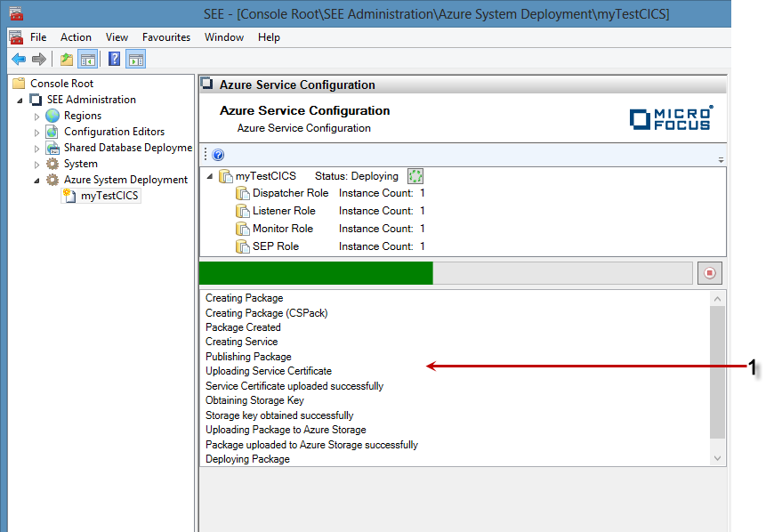The width and height of the screenshot is (782, 532).
Task: Collapse the Azure System Deployment node
Action: [x=37, y=180]
